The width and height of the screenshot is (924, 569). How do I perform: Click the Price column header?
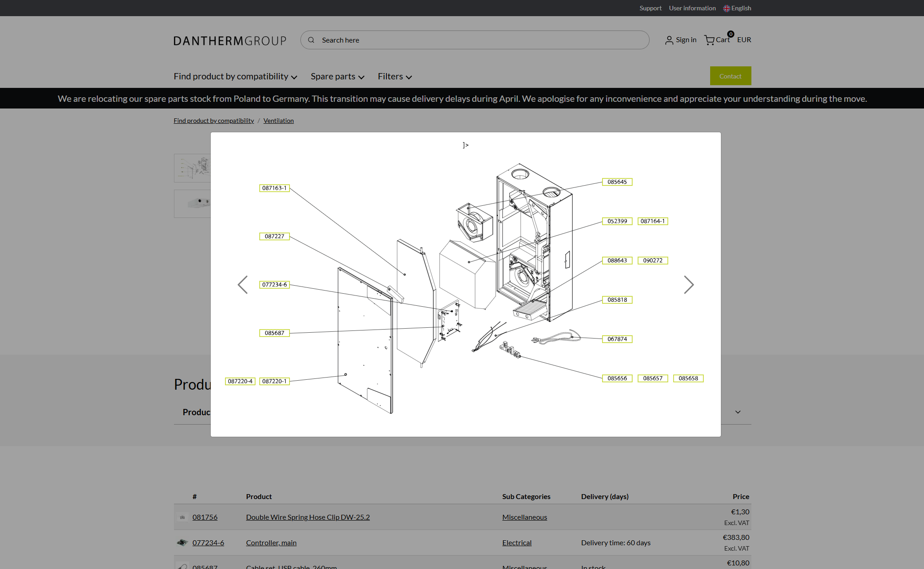click(741, 496)
